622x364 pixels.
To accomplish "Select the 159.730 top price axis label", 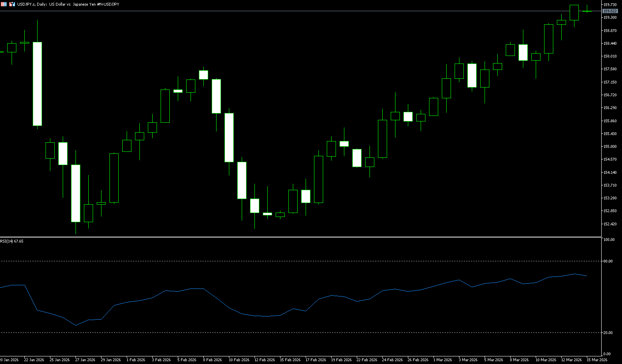I will point(610,4).
